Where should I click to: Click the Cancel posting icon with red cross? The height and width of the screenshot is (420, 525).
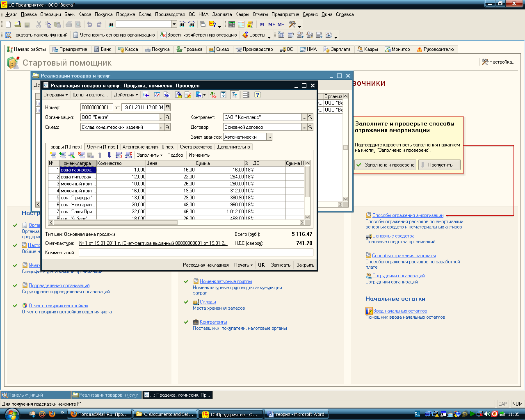188,95
